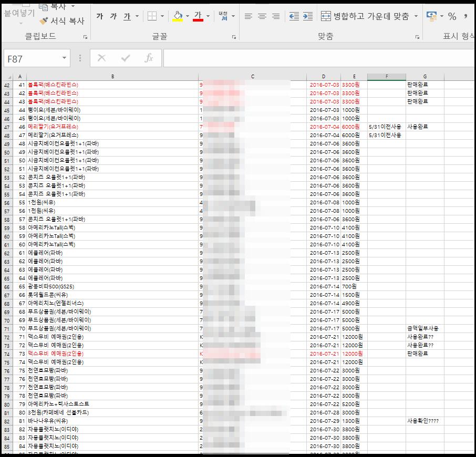This screenshot has height=457, width=476.
Task: Apply cell borders with the borders icon
Action: (x=152, y=17)
